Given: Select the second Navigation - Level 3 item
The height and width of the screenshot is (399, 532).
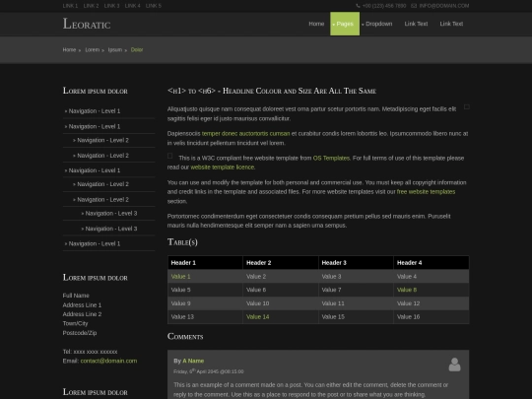Looking at the screenshot, I should click(111, 229).
